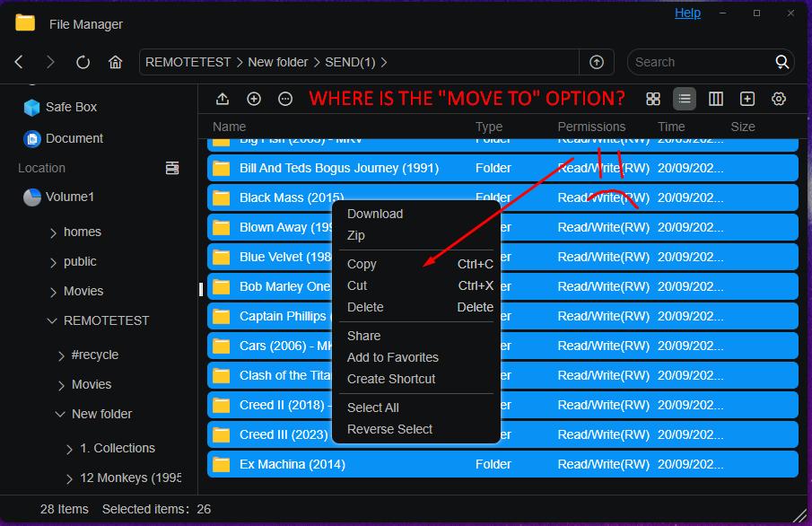Click the Blue Velvet folder icon
This screenshot has width=812, height=526.
coord(221,257)
